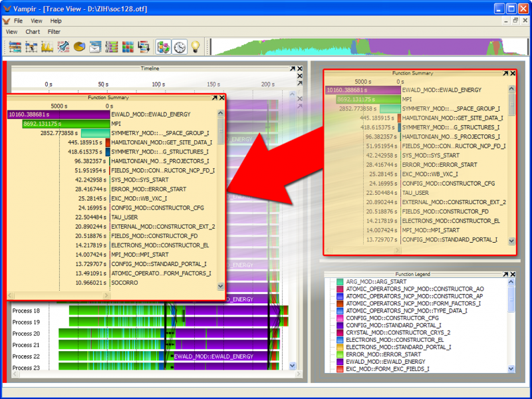The image size is (532, 399).
Task: Click the trace overview thumbnail in toolbar
Action: [x=369, y=47]
